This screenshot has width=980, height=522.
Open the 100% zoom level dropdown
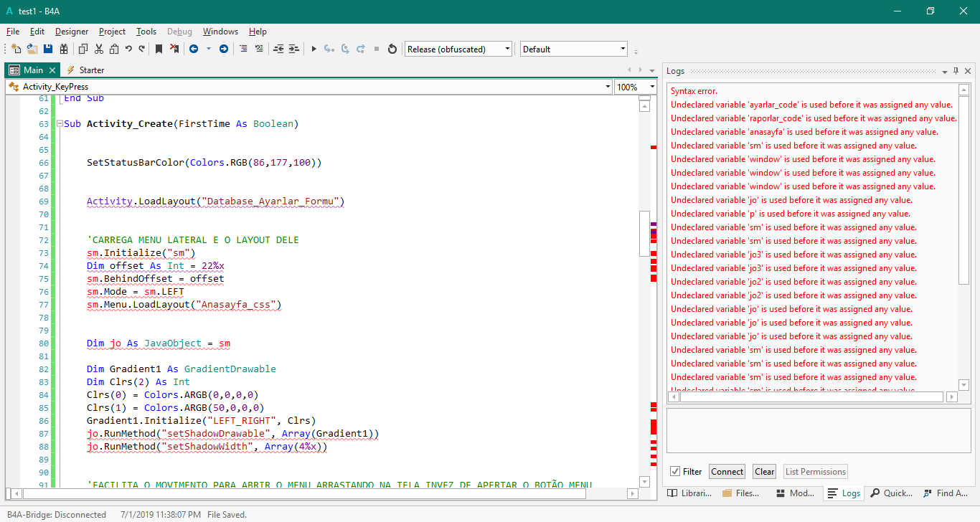(x=651, y=87)
